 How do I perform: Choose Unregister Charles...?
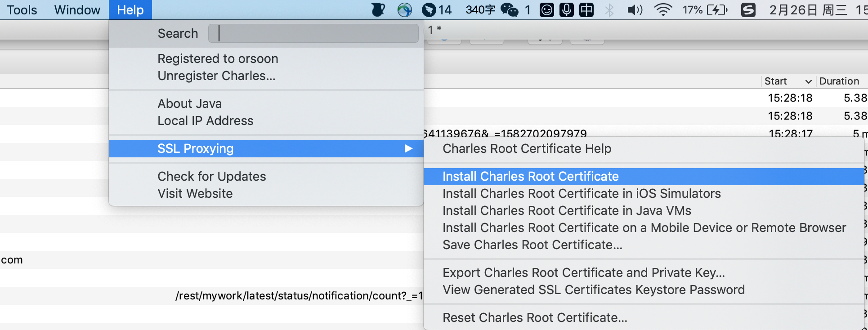click(x=216, y=76)
